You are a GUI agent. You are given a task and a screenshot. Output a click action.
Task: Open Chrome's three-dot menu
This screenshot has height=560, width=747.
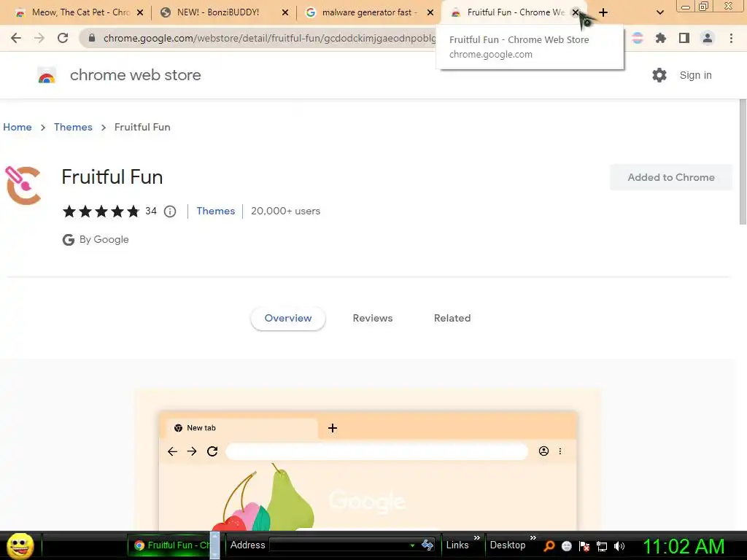click(x=731, y=38)
